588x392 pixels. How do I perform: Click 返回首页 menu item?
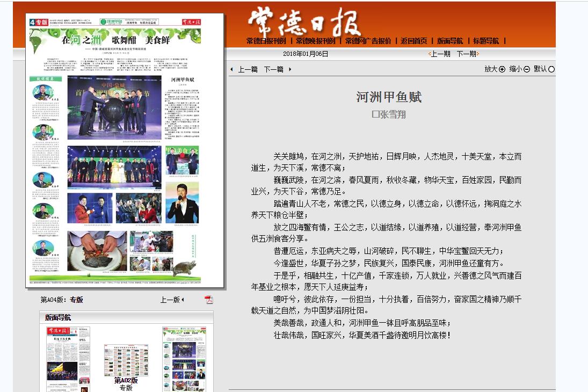414,41
